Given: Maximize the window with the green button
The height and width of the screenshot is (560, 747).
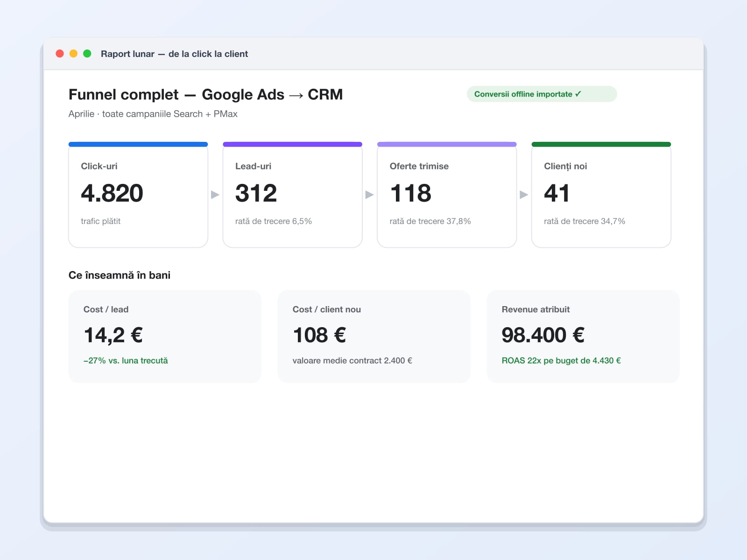Looking at the screenshot, I should pos(87,54).
